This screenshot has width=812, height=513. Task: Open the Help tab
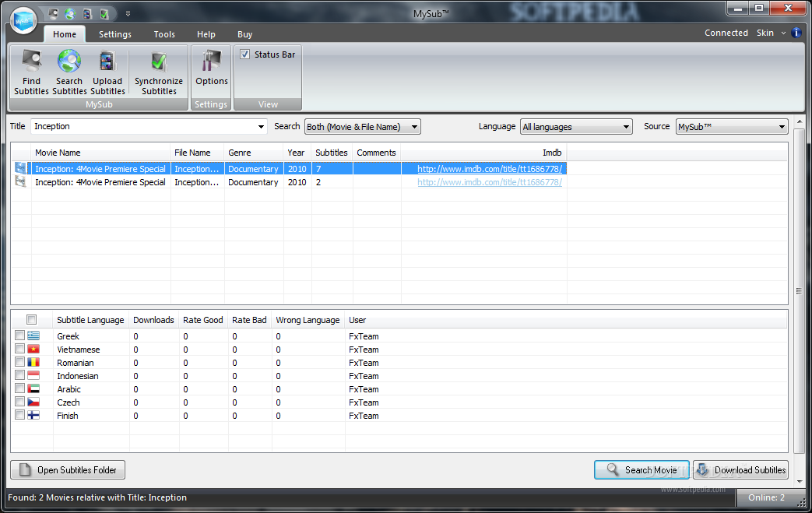(x=206, y=34)
